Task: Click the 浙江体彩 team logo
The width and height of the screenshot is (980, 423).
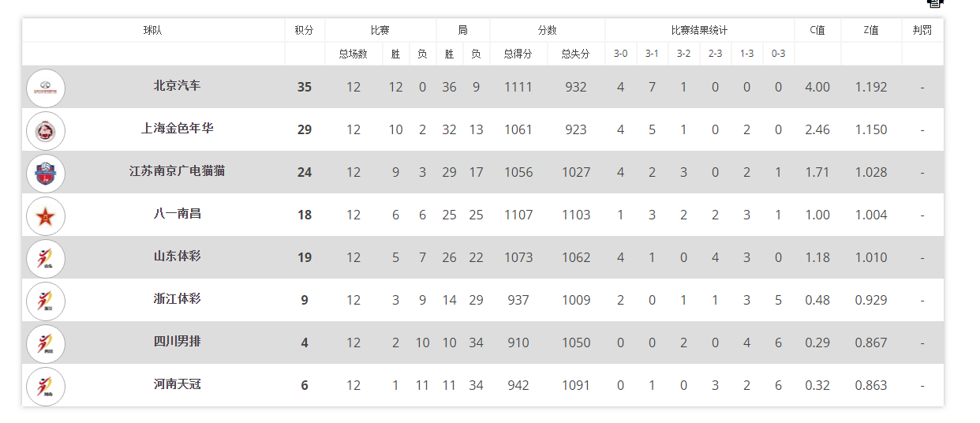Action: point(46,301)
